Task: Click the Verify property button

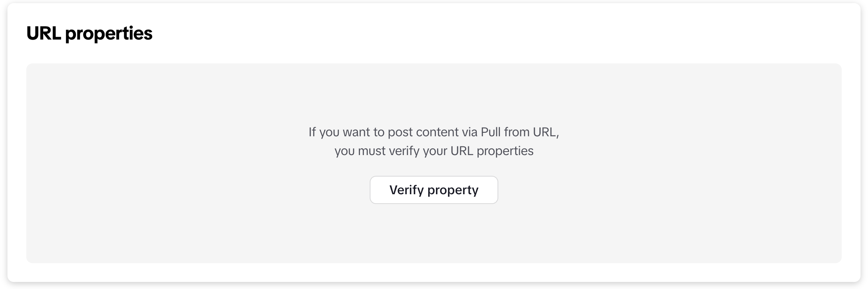Action: (x=434, y=190)
